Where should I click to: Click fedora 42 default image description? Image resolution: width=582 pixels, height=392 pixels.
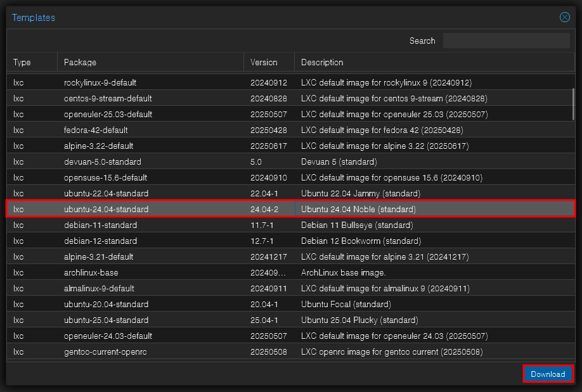[382, 130]
